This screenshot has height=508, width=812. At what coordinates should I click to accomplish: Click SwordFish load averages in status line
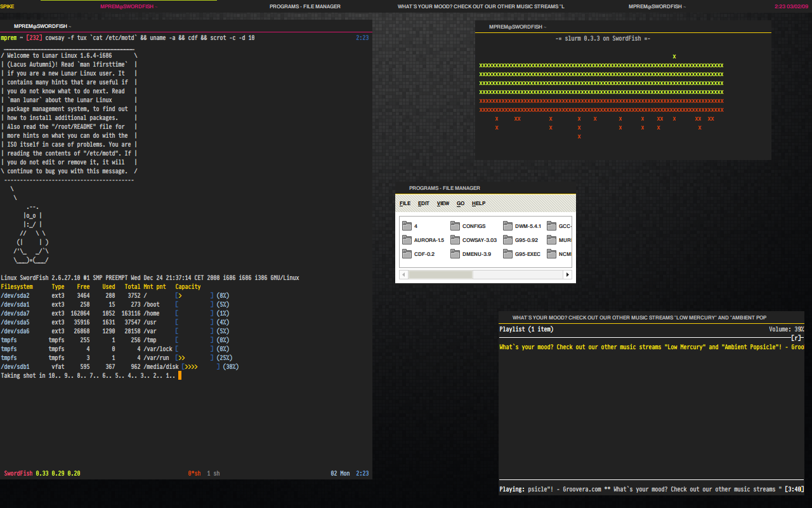tap(42, 473)
